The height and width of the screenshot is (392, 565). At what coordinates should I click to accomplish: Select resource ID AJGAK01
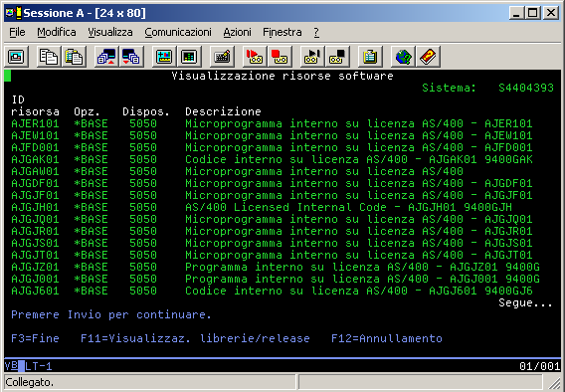tap(35, 159)
